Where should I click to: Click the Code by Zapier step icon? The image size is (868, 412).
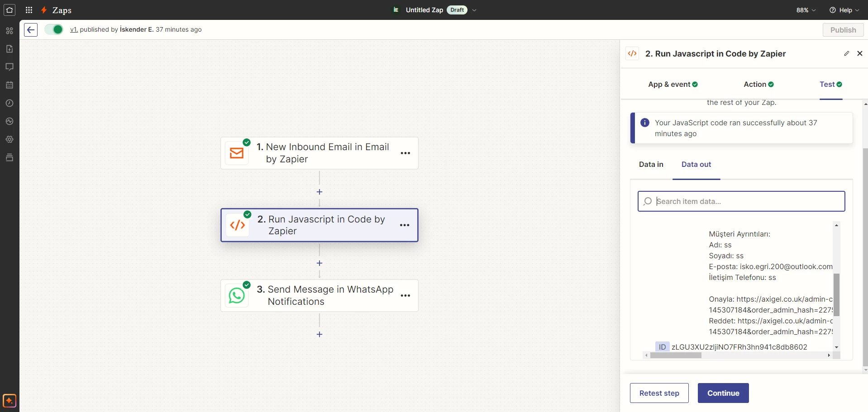click(238, 225)
